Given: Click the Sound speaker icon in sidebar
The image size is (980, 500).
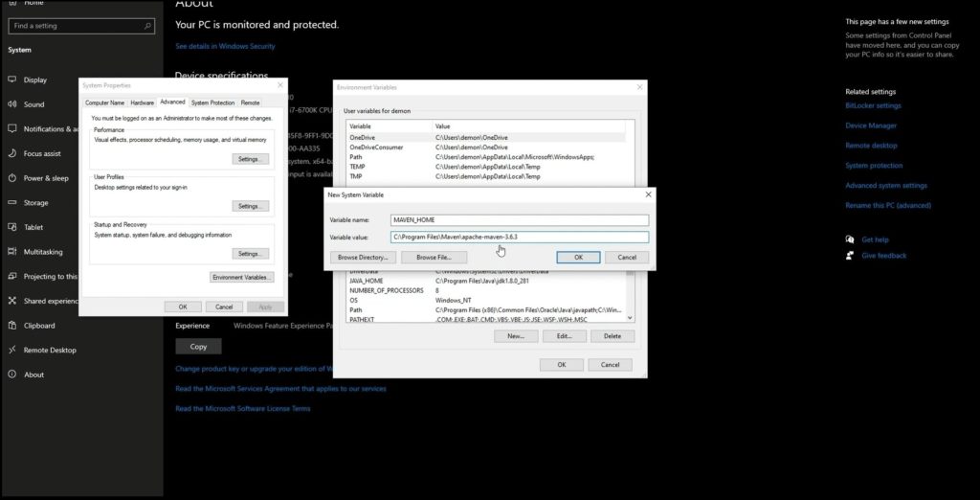Looking at the screenshot, I should pyautogui.click(x=11, y=103).
